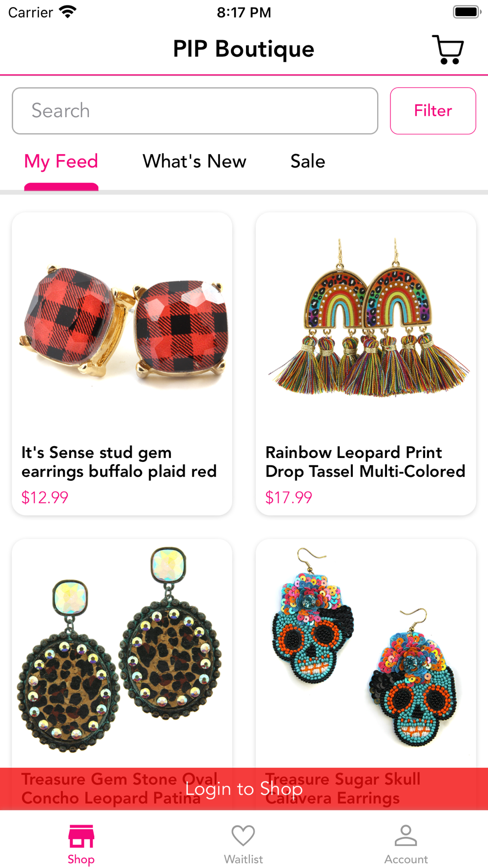This screenshot has width=488, height=868.
Task: Tap the battery indicator icon
Action: pyautogui.click(x=467, y=12)
